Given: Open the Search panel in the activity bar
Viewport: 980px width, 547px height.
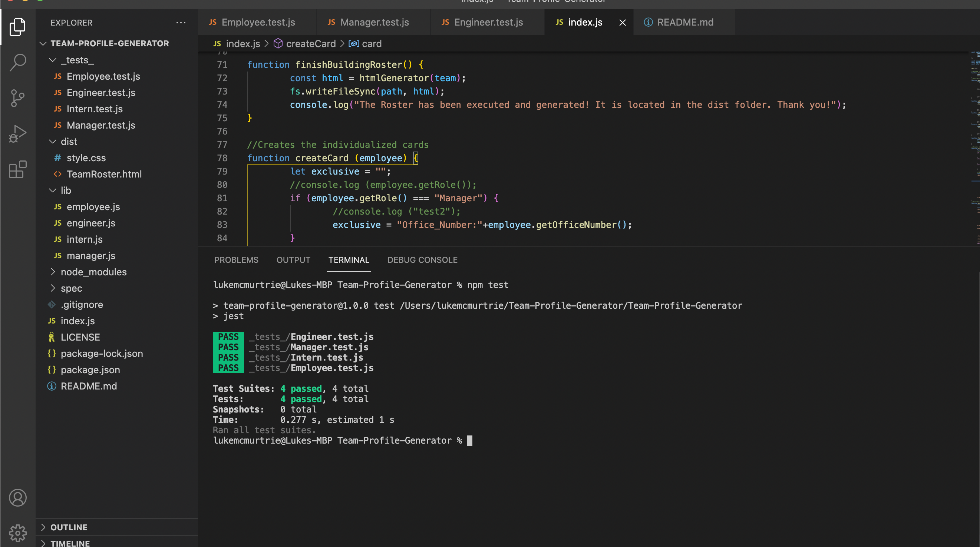Looking at the screenshot, I should [x=17, y=62].
